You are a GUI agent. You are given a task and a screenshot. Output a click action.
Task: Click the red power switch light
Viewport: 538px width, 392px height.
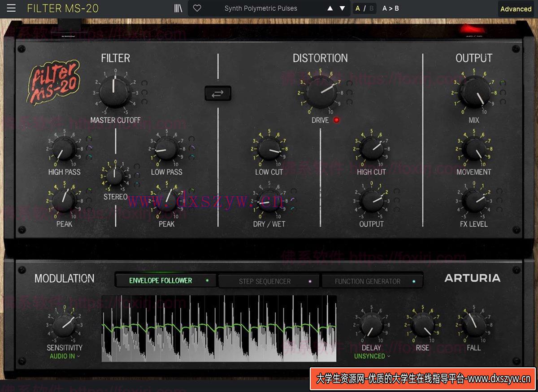click(473, 30)
